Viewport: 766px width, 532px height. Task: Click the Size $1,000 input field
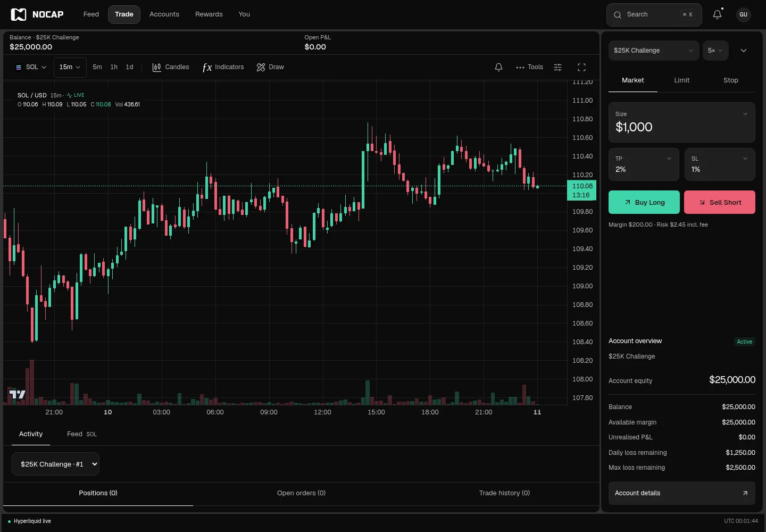coord(682,122)
